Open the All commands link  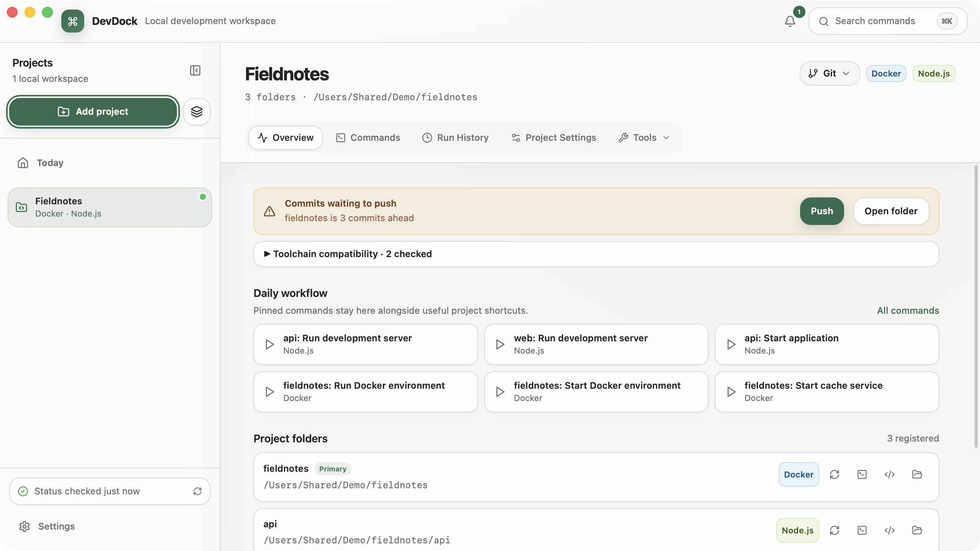[908, 311]
